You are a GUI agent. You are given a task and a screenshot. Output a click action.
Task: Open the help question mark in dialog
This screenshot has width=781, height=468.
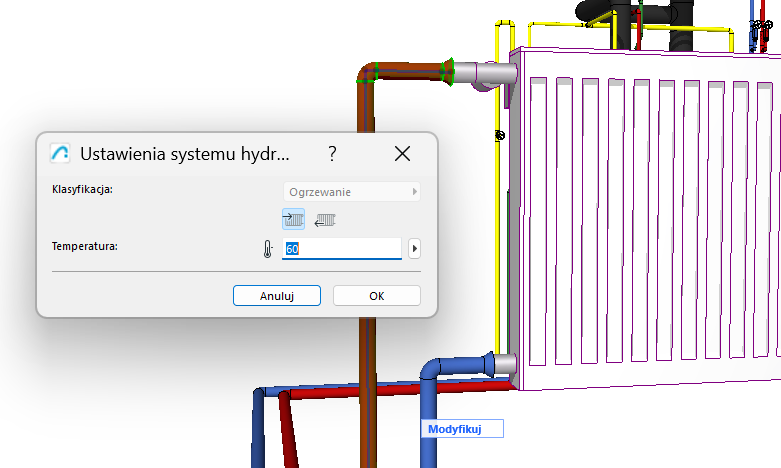coord(332,154)
